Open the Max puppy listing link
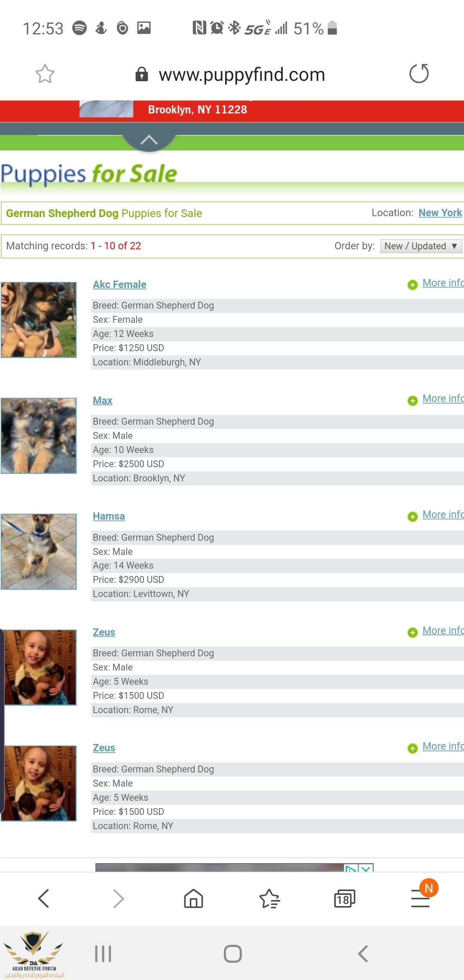This screenshot has height=980, width=464. [x=102, y=401]
